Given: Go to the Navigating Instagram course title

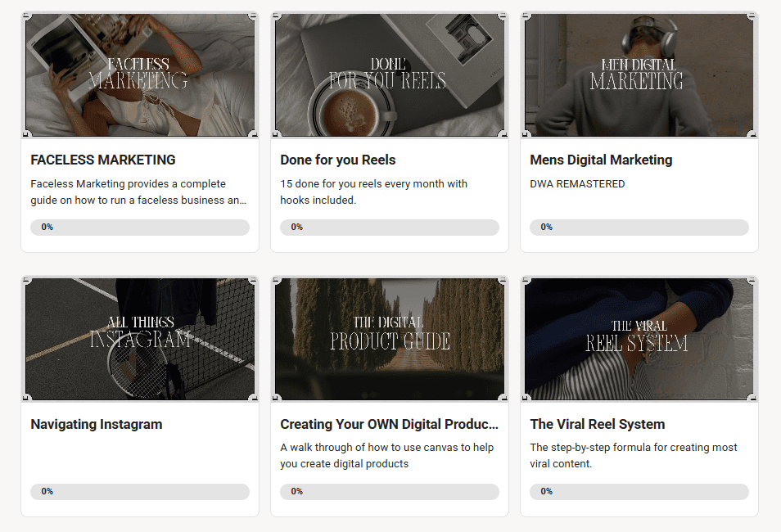Looking at the screenshot, I should pos(97,424).
